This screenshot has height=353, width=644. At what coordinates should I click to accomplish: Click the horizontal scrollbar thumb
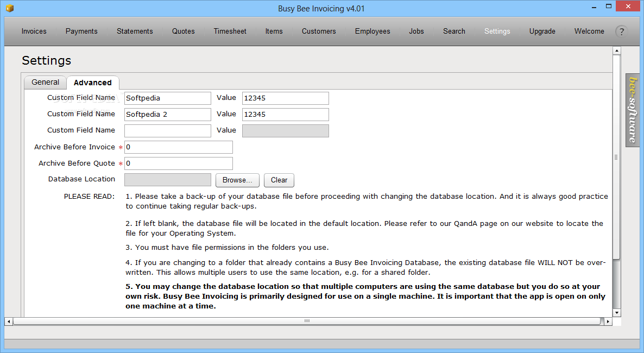pyautogui.click(x=307, y=322)
